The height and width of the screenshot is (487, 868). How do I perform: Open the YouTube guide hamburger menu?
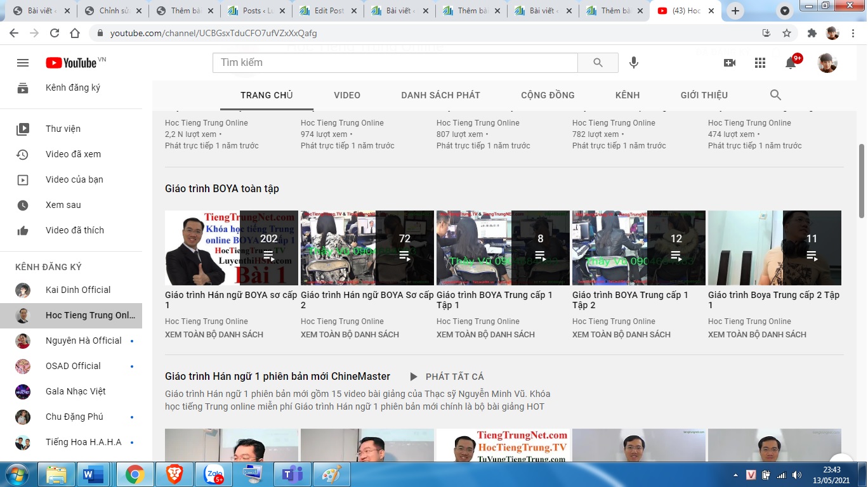pyautogui.click(x=23, y=63)
